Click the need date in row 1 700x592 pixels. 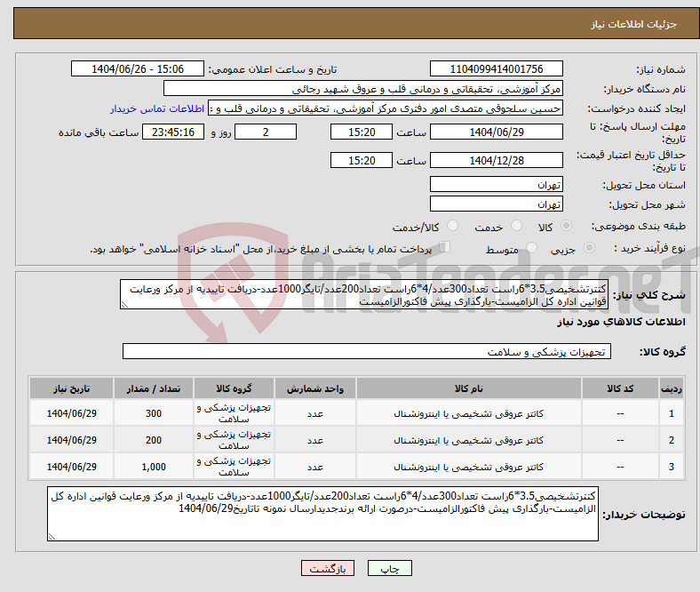(x=71, y=413)
